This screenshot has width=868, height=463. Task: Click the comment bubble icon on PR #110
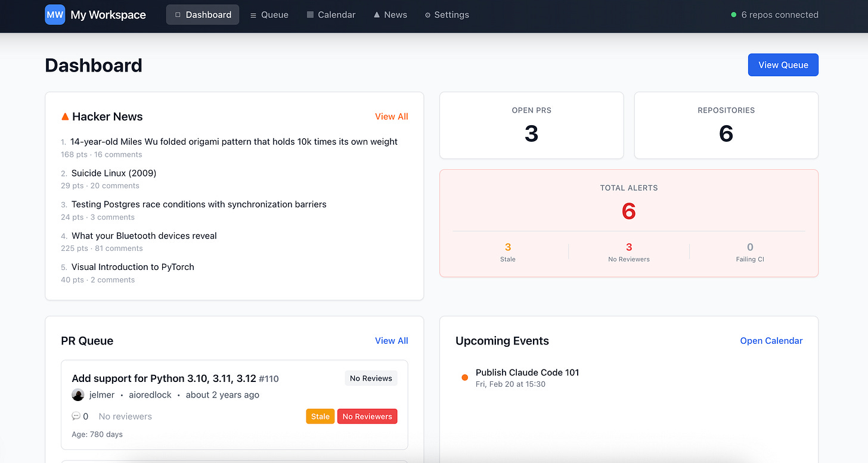pos(77,416)
